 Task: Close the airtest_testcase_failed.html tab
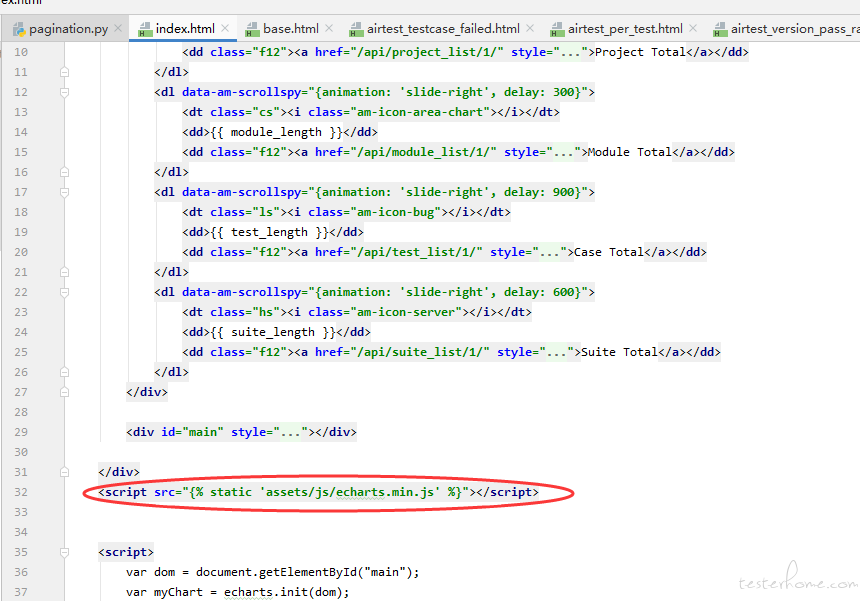pyautogui.click(x=530, y=29)
